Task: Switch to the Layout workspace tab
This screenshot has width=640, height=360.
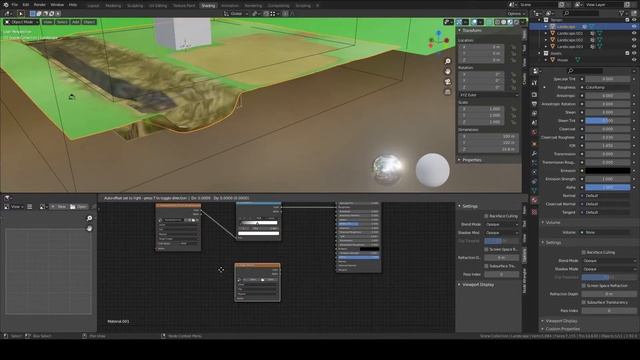Action: click(93, 6)
